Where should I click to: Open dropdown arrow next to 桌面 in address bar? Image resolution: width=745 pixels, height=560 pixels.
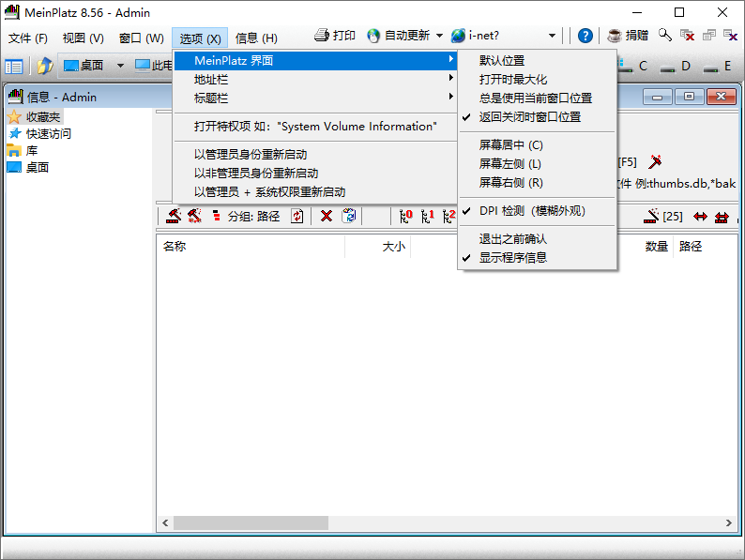[120, 66]
